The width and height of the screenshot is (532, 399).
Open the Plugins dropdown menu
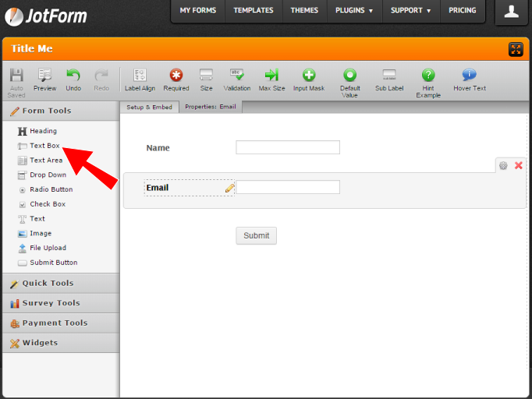[x=354, y=10]
